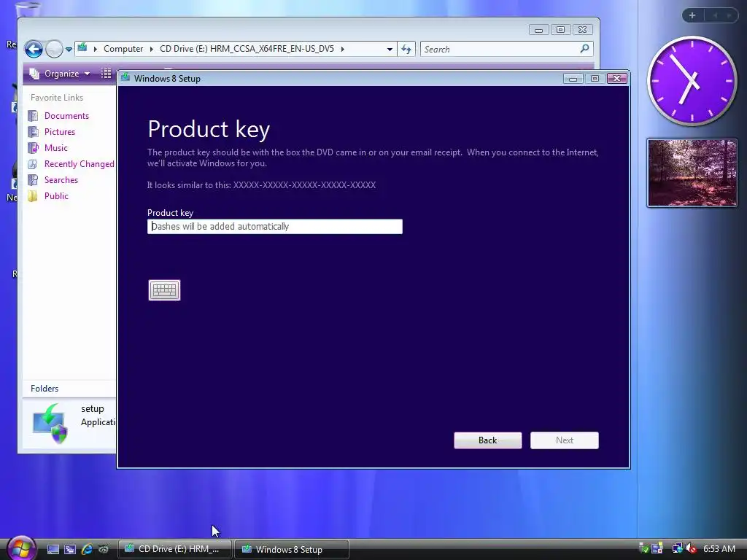The width and height of the screenshot is (747, 560).
Task: Open Music favorite link
Action: pyautogui.click(x=55, y=147)
